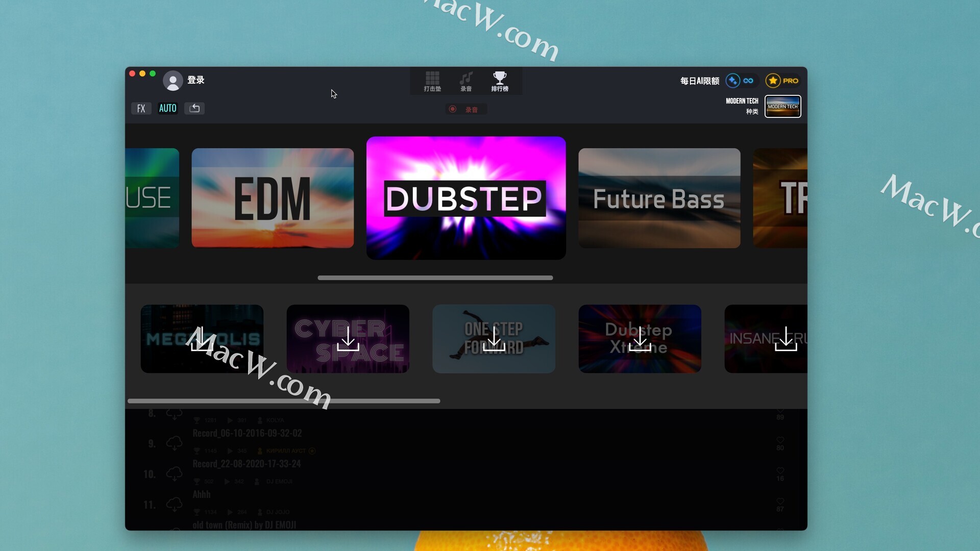Image resolution: width=980 pixels, height=551 pixels.
Task: Click the 每日AI限额 label
Action: (699, 81)
